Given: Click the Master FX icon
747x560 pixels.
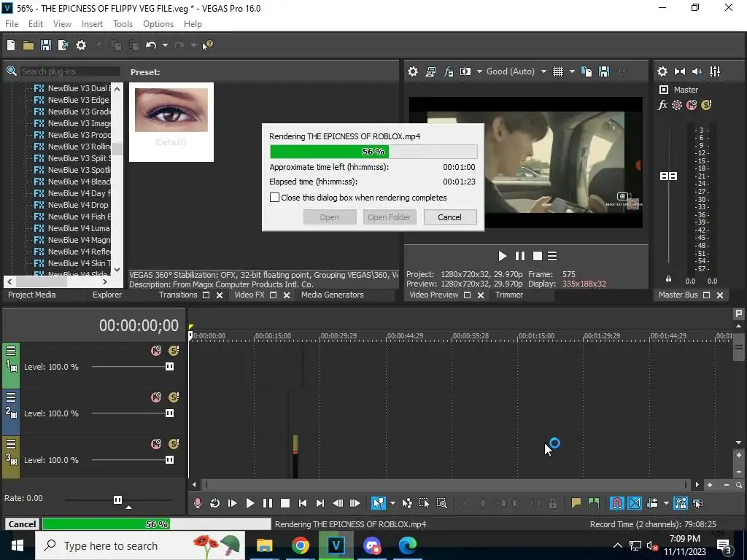Looking at the screenshot, I should pyautogui.click(x=662, y=105).
